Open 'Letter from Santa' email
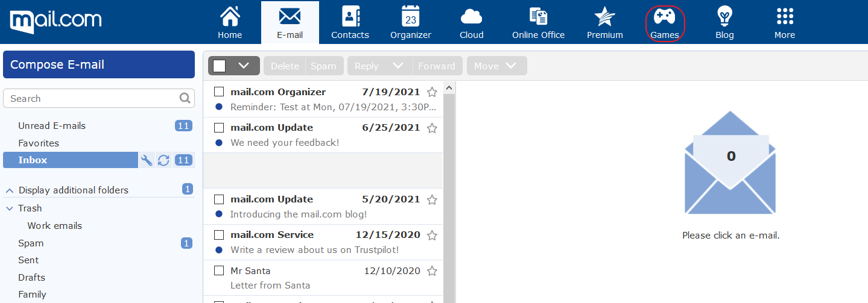Image resolution: width=868 pixels, height=303 pixels. pyautogui.click(x=270, y=286)
